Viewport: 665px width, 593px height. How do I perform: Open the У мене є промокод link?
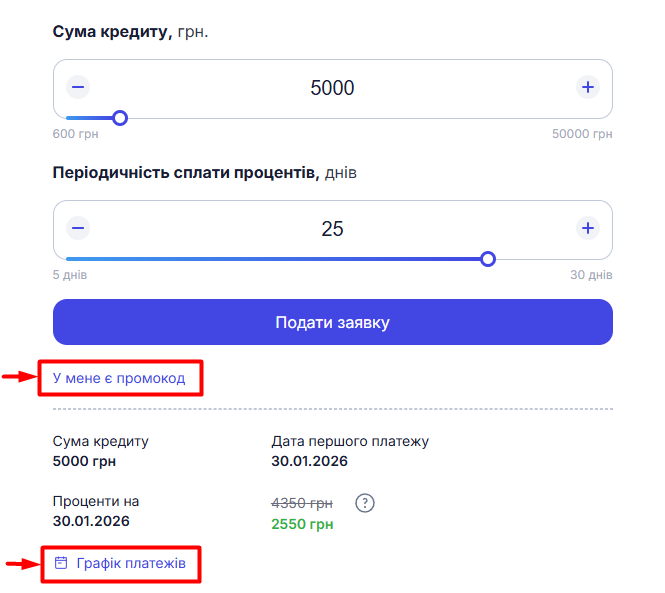[x=119, y=378]
